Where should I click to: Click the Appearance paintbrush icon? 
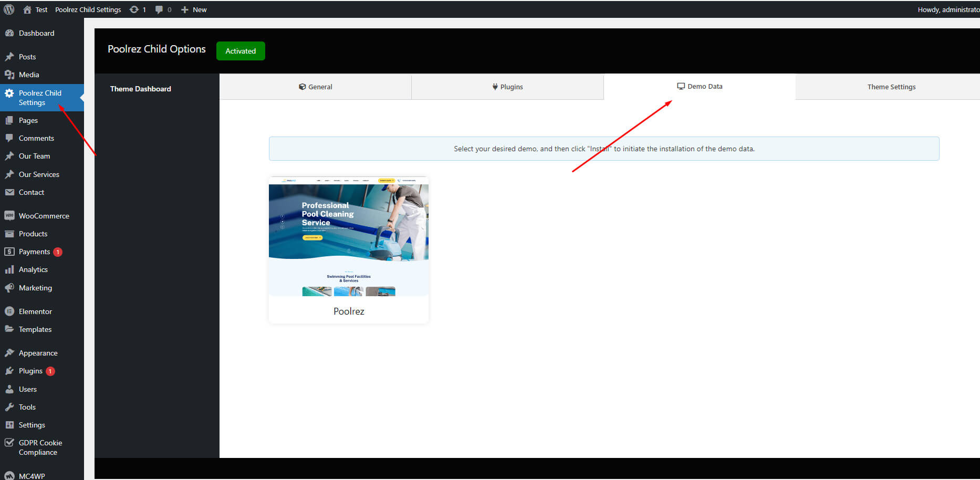click(9, 353)
